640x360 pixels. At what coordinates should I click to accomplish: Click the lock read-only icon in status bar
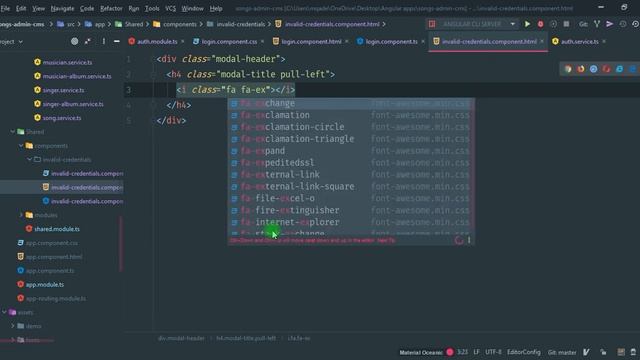coord(603,352)
